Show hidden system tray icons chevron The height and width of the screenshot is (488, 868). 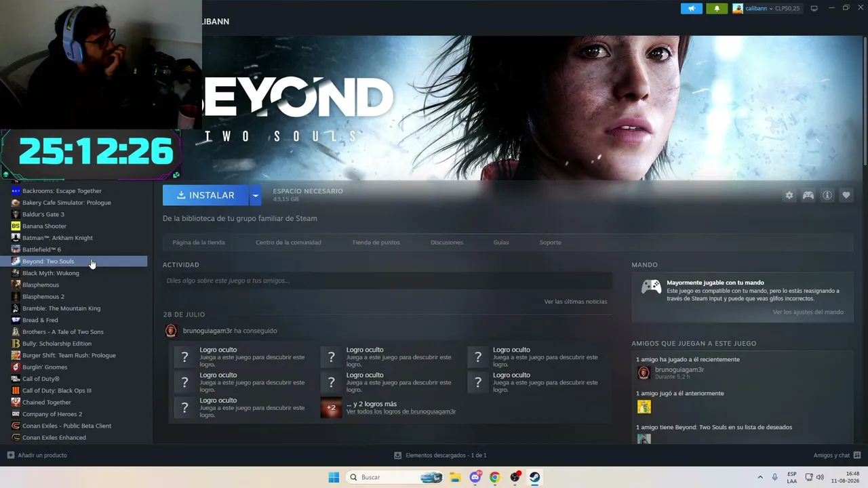[x=759, y=477]
